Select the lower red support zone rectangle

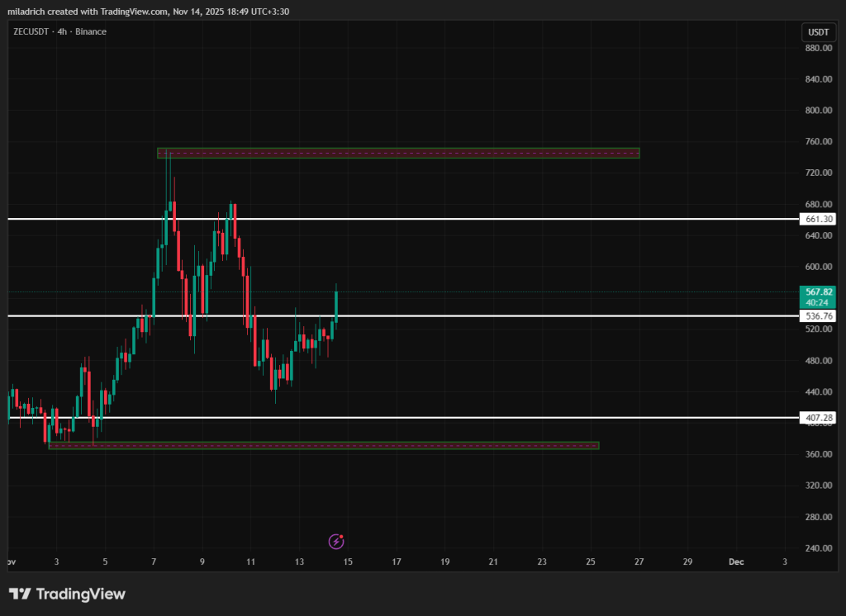324,446
